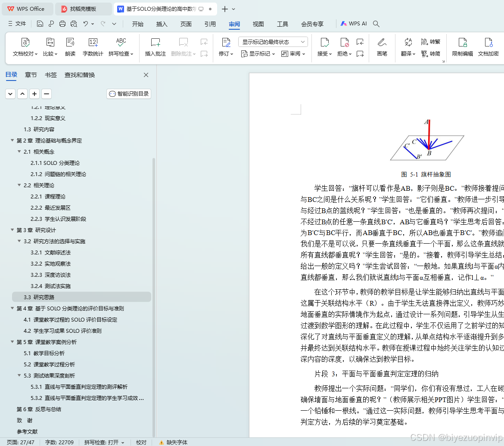504x446 pixels.
Task: Switch to the 章节 pane tab
Action: pyautogui.click(x=31, y=75)
